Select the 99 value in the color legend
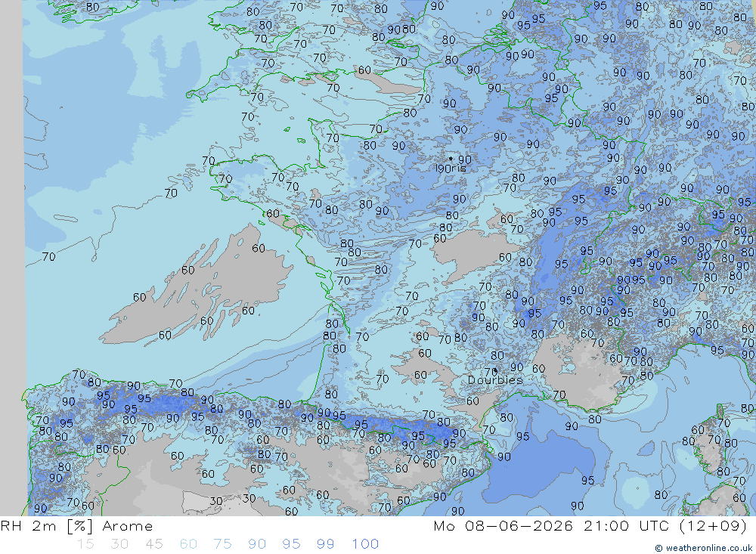This screenshot has height=554, width=756. click(x=325, y=544)
